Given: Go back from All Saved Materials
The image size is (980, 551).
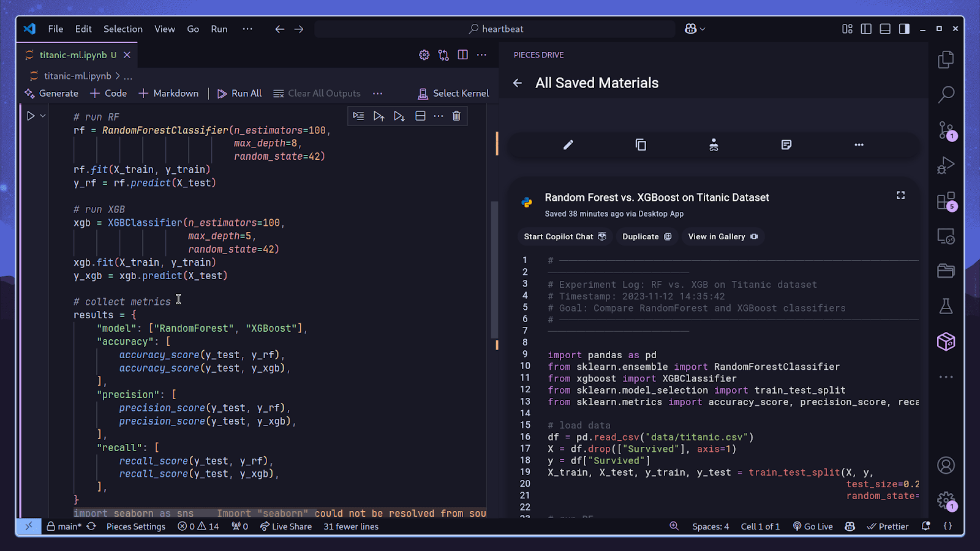Looking at the screenshot, I should 518,83.
